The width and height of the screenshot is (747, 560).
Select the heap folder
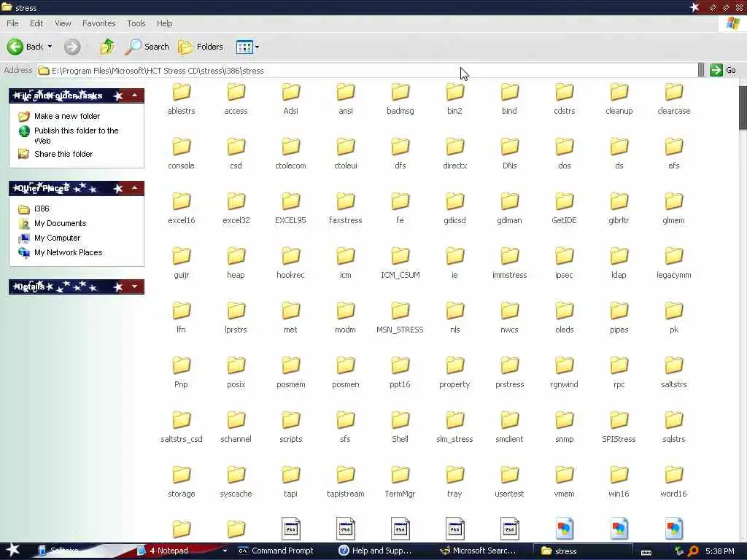[236, 263]
